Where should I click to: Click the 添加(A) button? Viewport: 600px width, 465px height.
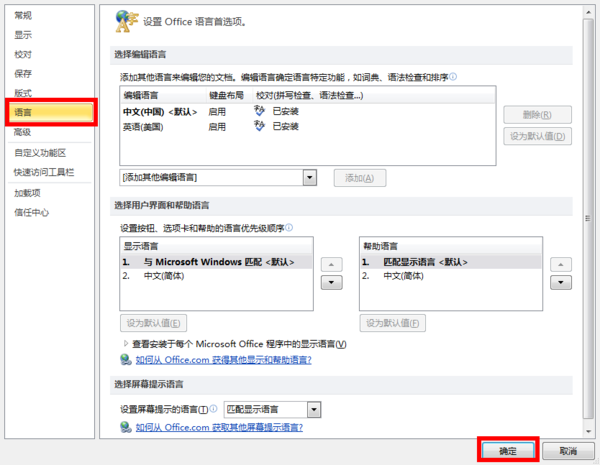pos(360,178)
